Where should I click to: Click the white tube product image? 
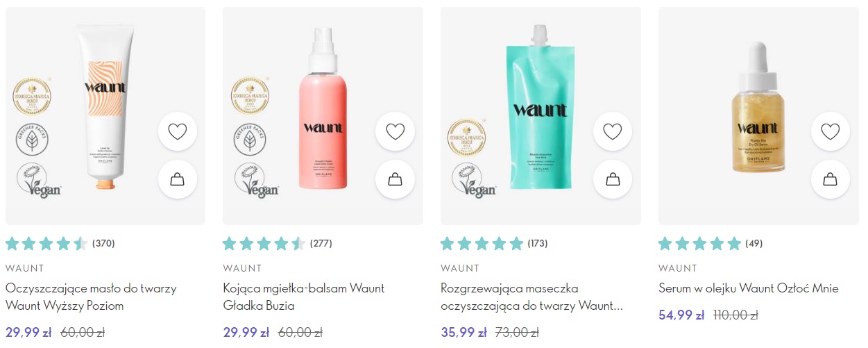pos(105,108)
